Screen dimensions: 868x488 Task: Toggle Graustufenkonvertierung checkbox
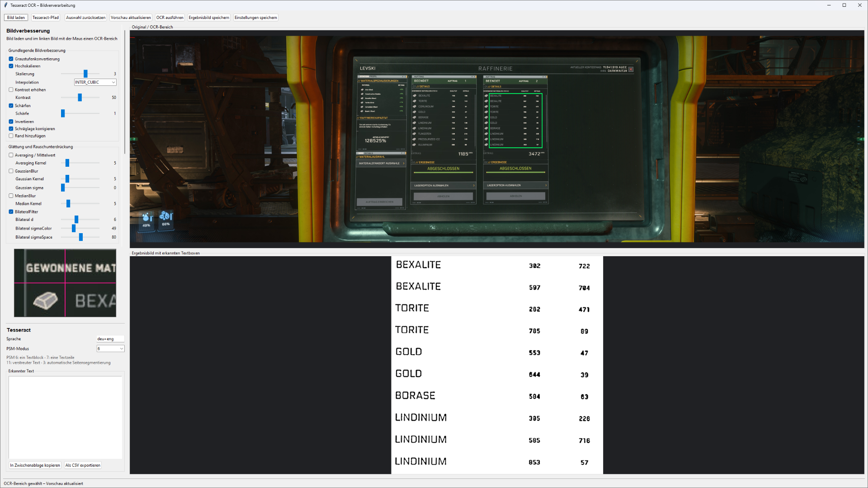(x=11, y=59)
